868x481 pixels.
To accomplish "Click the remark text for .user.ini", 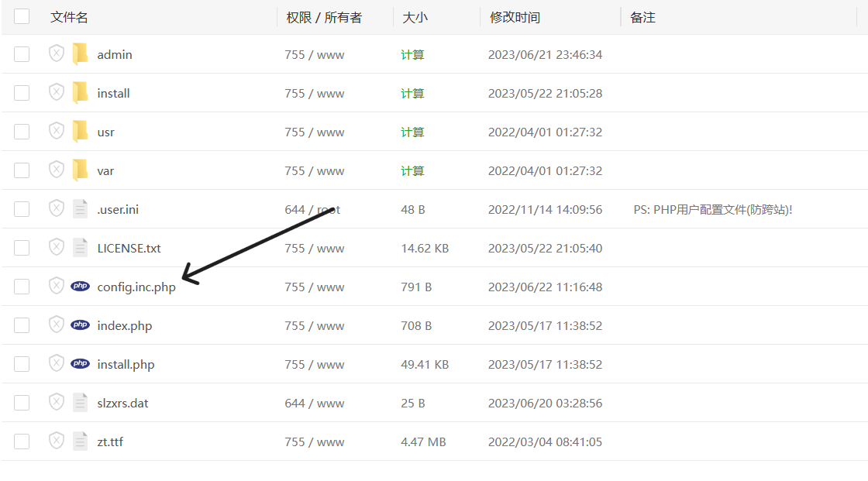I will 712,209.
